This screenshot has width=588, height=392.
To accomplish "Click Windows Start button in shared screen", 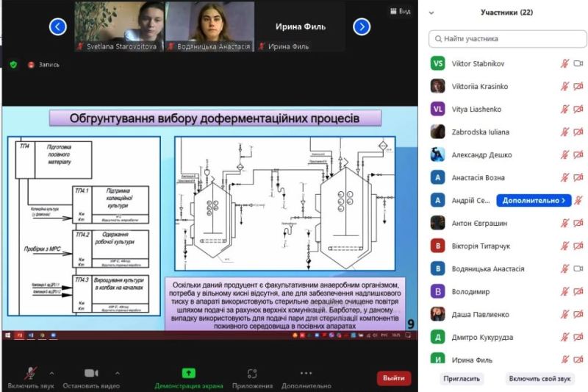I will pos(7,335).
